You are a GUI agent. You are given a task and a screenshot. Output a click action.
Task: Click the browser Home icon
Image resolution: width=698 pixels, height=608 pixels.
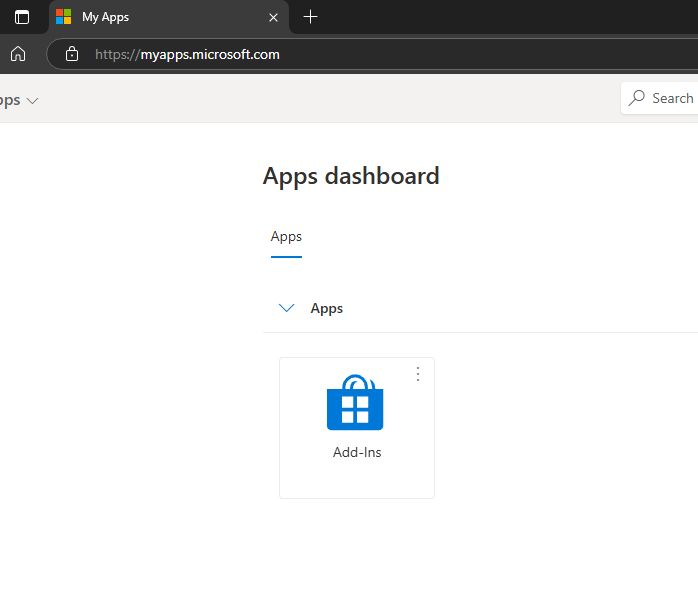pos(18,54)
